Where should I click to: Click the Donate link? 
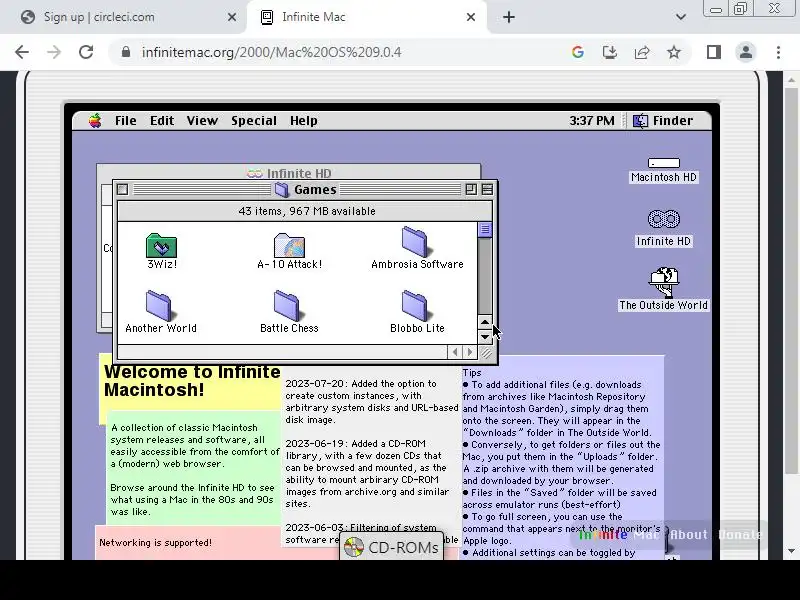(x=740, y=535)
